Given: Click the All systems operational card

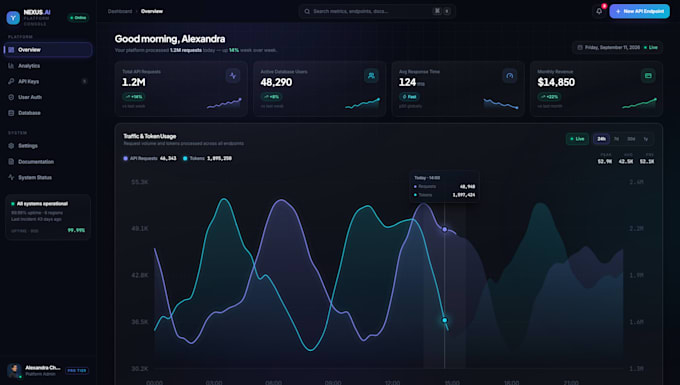Looking at the screenshot, I should pyautogui.click(x=48, y=217).
